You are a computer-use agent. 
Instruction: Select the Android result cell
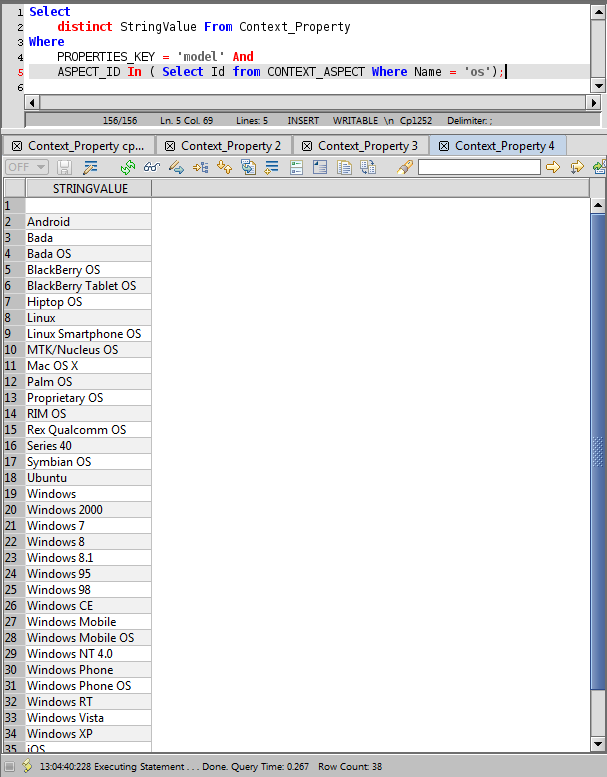point(88,222)
